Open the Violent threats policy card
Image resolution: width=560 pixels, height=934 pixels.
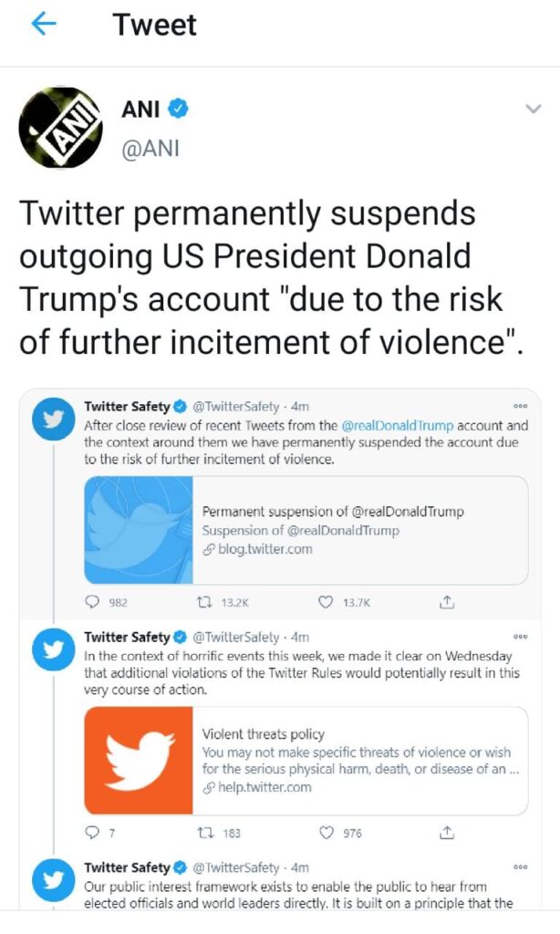(x=361, y=760)
